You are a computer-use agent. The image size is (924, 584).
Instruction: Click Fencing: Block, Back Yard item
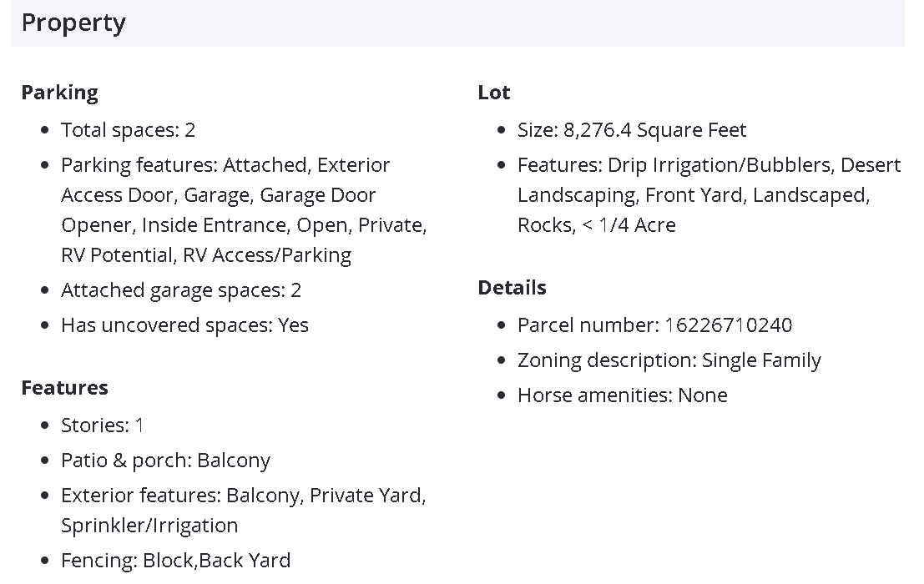point(175,560)
